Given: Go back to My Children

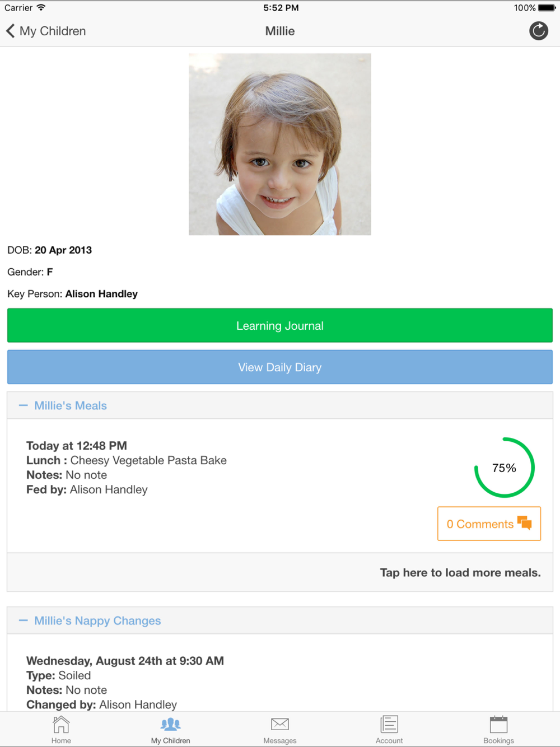Looking at the screenshot, I should pos(53,31).
